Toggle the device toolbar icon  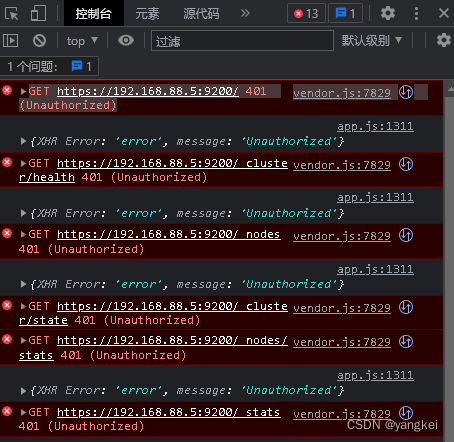tap(38, 14)
